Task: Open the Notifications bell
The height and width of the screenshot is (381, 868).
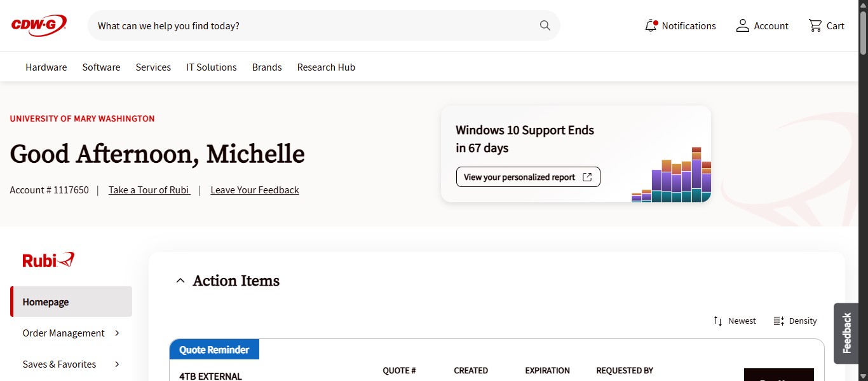Action: point(651,26)
